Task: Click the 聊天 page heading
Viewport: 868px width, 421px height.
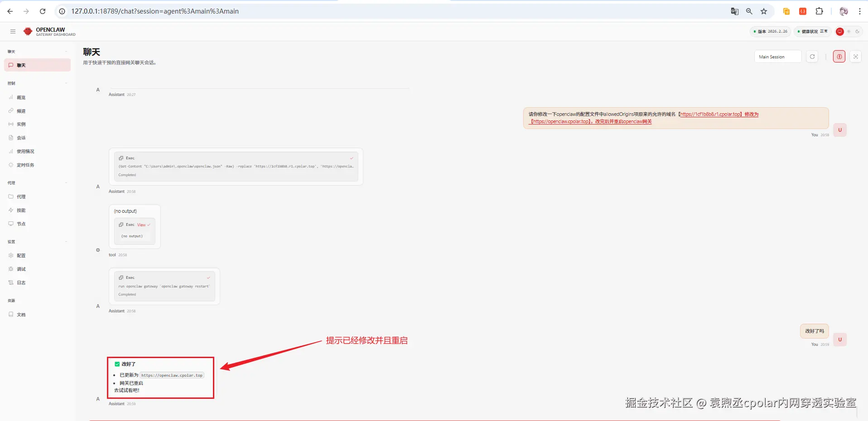Action: tap(92, 52)
